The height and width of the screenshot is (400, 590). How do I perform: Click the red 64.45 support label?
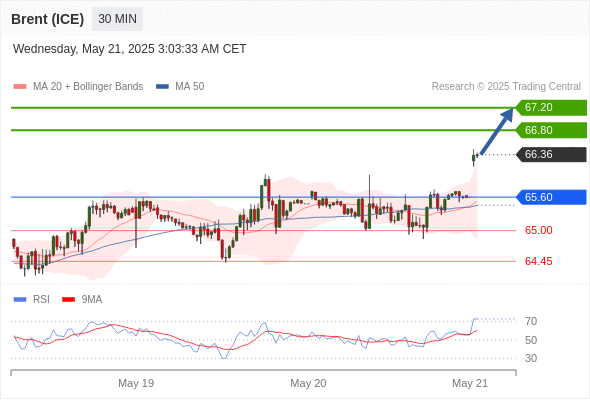[538, 261]
